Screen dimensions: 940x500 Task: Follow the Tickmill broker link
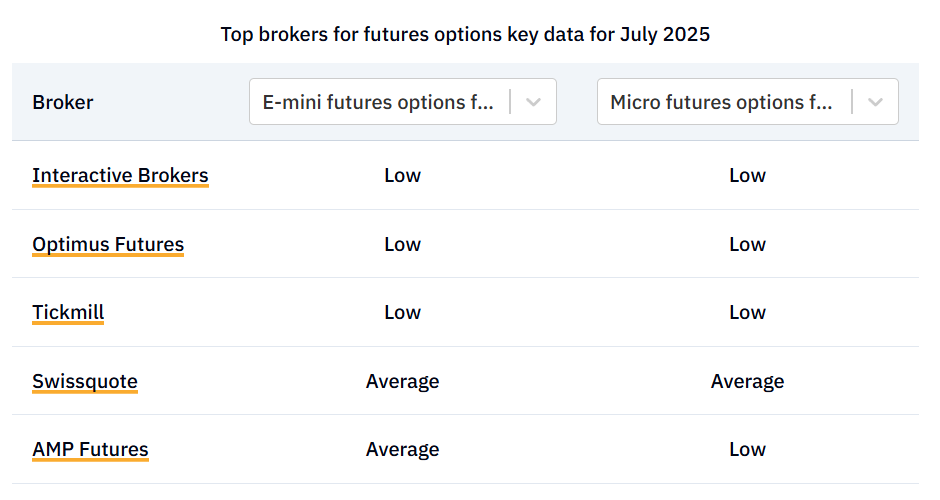[x=68, y=312]
